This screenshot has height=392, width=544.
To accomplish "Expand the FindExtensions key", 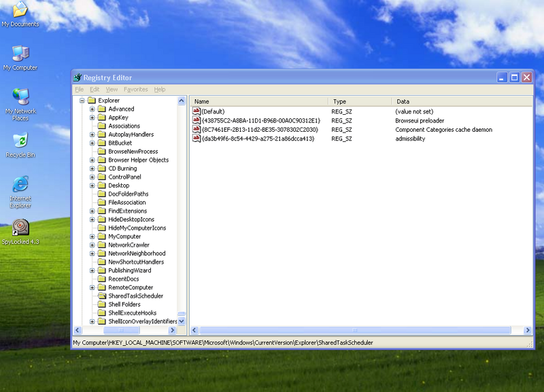I will (92, 211).
